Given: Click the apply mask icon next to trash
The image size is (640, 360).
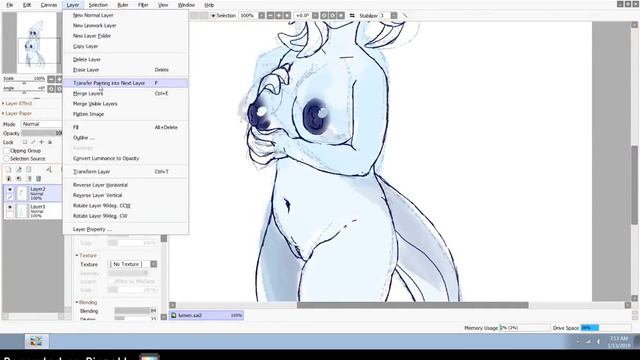Looking at the screenshot, I should click(x=29, y=179).
